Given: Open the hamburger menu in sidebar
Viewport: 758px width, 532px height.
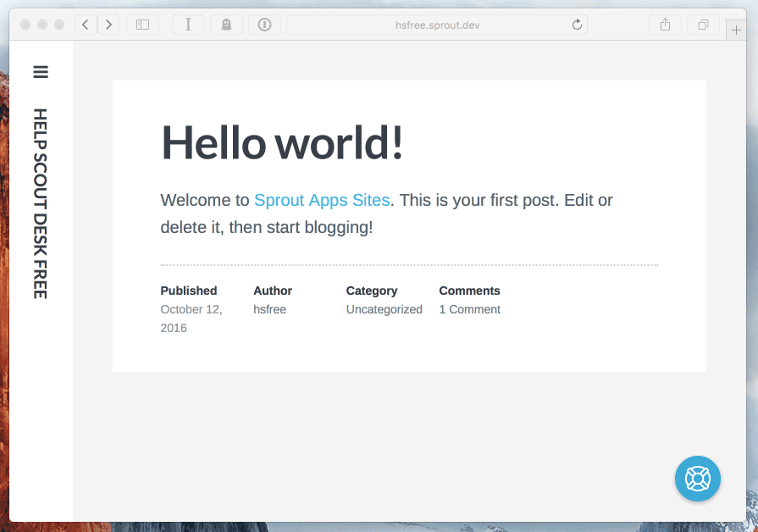Looking at the screenshot, I should click(x=41, y=71).
